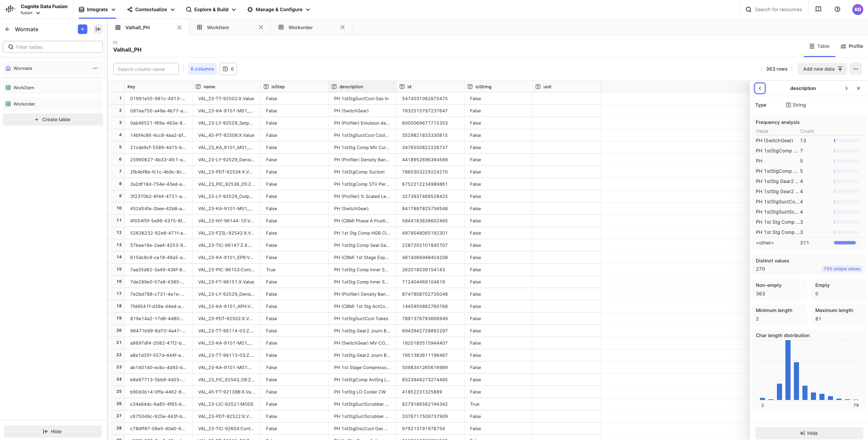The height and width of the screenshot is (440, 868).
Task: Open the Explore & Build menu
Action: (211, 10)
